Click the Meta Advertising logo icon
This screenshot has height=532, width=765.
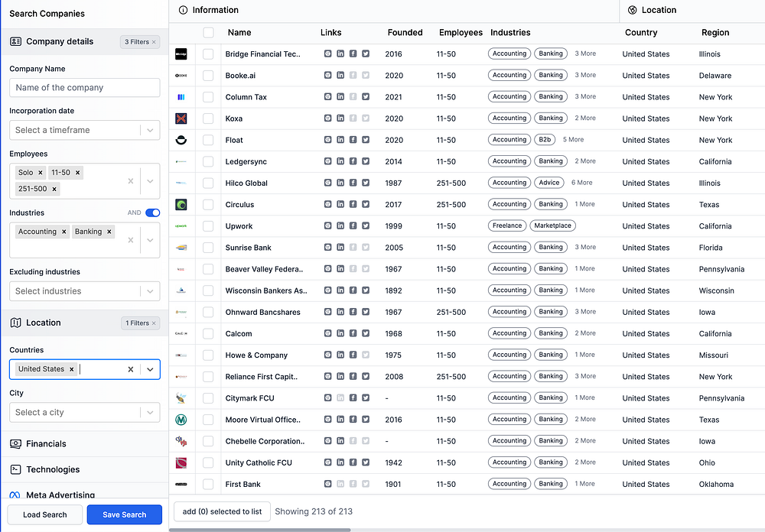tap(15, 495)
